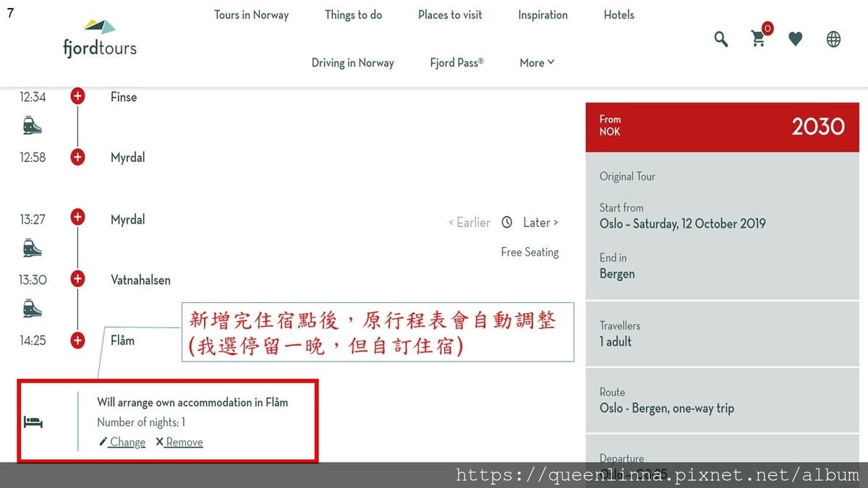
Task: Select the train icon below 13:27 Myrdal
Action: [33, 248]
